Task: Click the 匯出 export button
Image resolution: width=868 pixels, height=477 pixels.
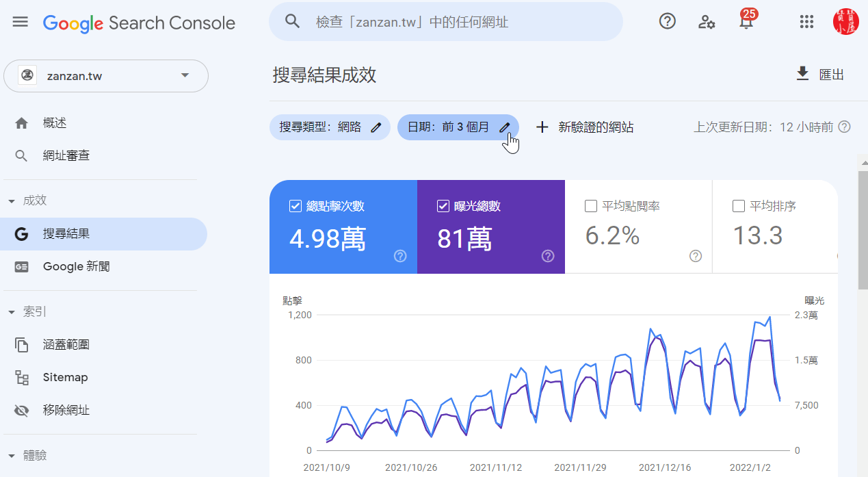Action: click(x=819, y=75)
